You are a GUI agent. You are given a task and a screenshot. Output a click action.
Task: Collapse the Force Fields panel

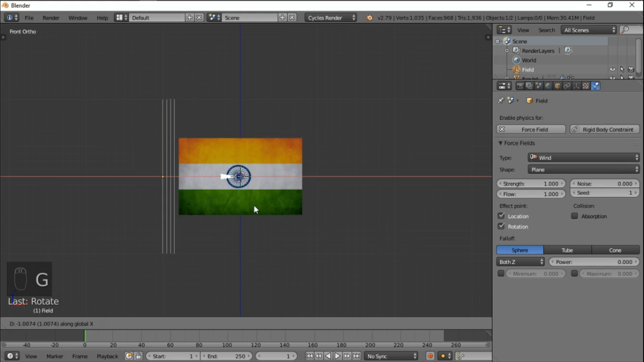[501, 143]
